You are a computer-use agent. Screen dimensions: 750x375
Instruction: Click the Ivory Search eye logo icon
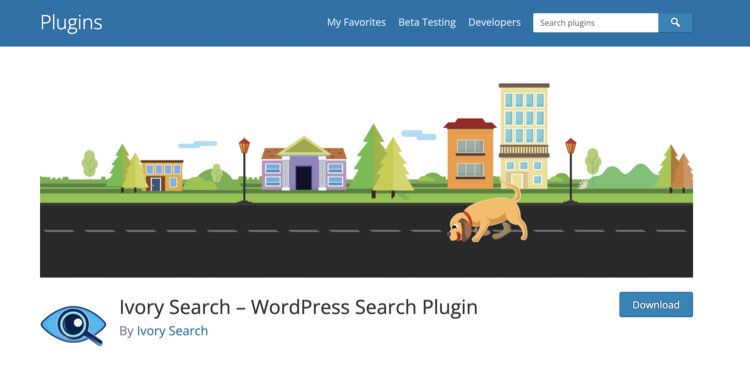pos(73,325)
